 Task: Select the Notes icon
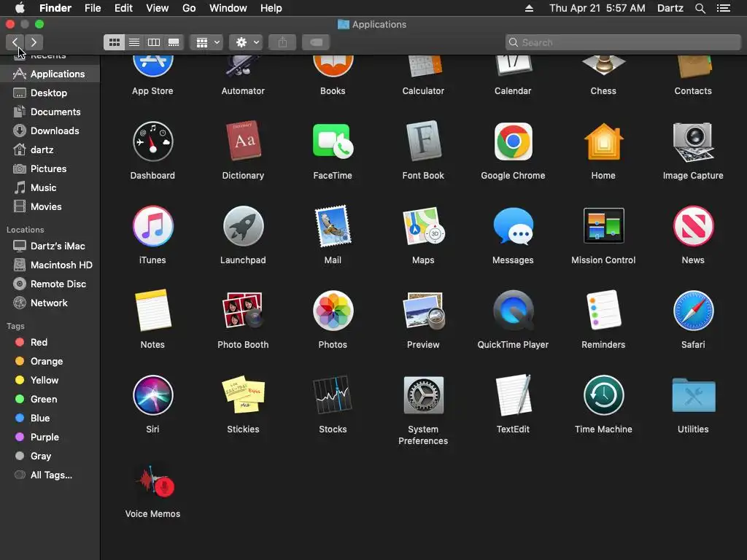(152, 311)
